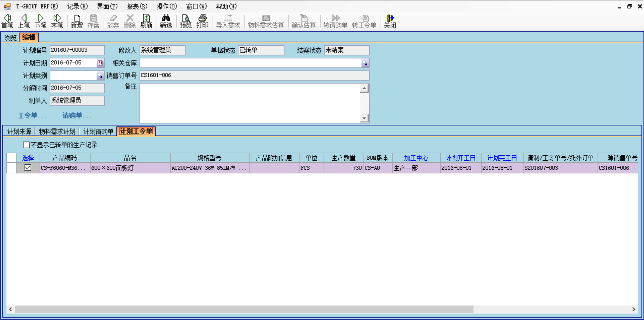644x320 pixels.
Task: Click scroll-up arrow of 备注 box
Action: [364, 88]
